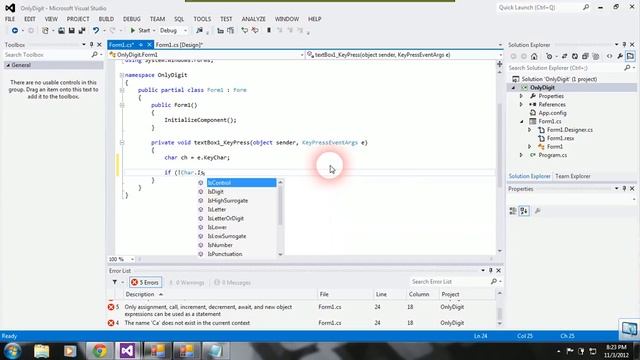Screen dimensions: 640x360
Task: Pin the Toolbox panel with auto-hide icon
Action: click(x=91, y=44)
